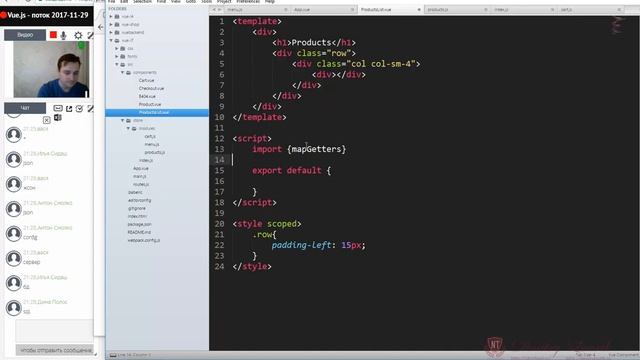
Task: Click the Чат panel button
Action: coord(25,108)
